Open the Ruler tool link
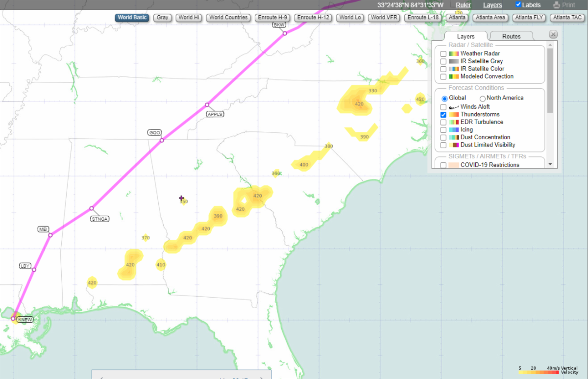The height and width of the screenshot is (379, 588). (463, 5)
